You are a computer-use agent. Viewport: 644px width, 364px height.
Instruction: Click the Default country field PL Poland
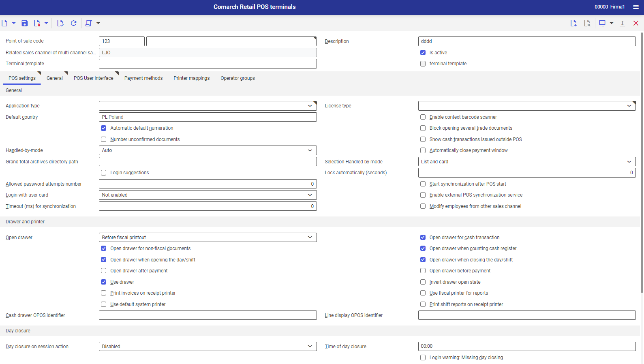208,117
